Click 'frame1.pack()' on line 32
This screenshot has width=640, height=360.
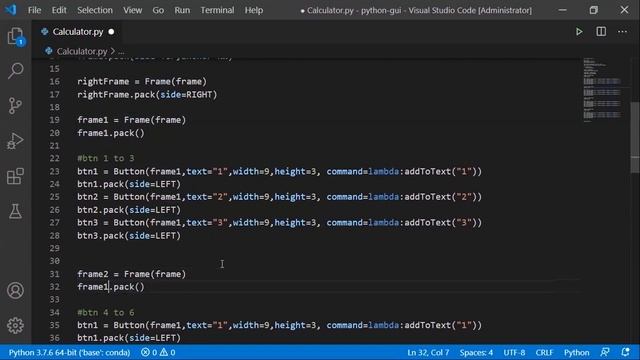[x=111, y=287]
